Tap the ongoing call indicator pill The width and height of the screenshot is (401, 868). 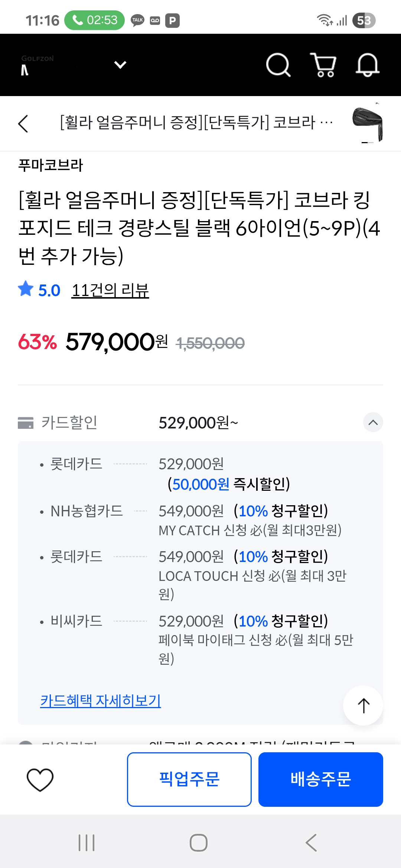[94, 20]
